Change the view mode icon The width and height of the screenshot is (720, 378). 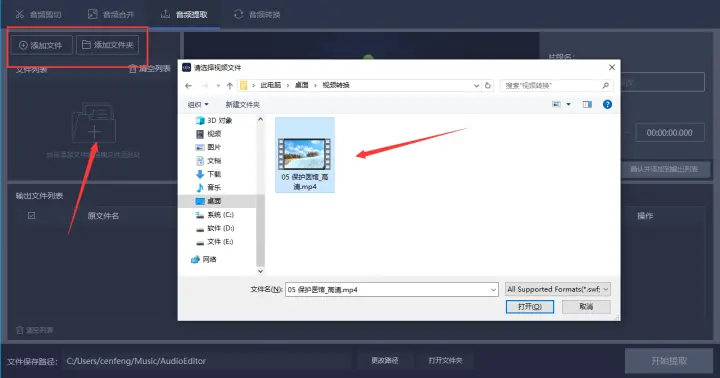[557, 104]
